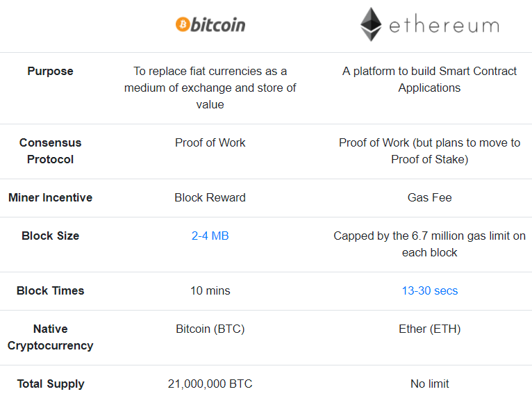Click the Native Cryptocurrency row header
Viewport: 532px width, 403px height.
pyautogui.click(x=50, y=337)
